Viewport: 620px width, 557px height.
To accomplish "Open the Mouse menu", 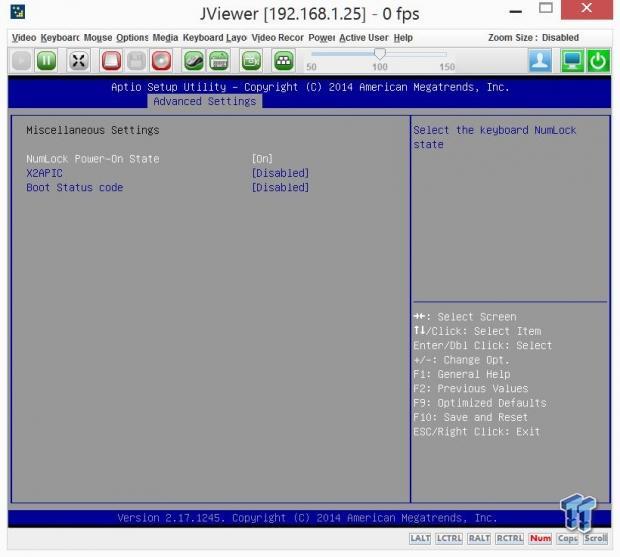I will pyautogui.click(x=98, y=38).
